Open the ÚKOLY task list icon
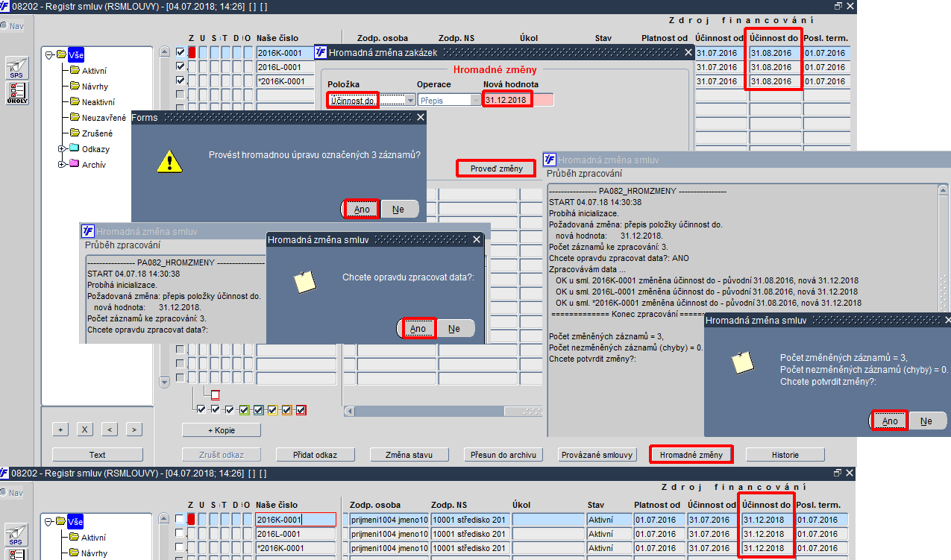951x560 pixels. click(16, 92)
